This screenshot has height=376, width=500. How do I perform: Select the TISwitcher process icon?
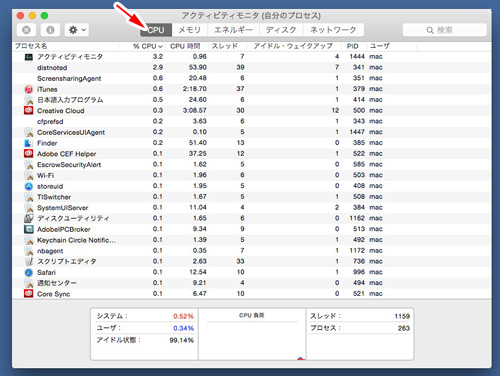pyautogui.click(x=29, y=197)
